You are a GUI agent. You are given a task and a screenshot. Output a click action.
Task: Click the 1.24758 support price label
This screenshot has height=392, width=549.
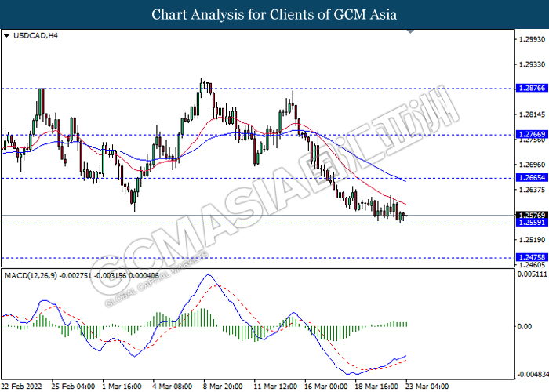coord(533,258)
